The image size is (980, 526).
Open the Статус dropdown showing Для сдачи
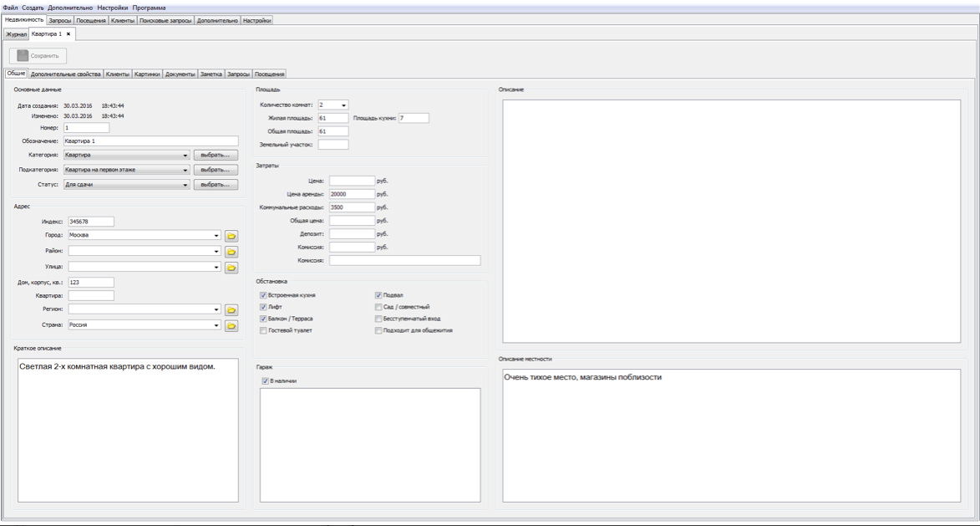pyautogui.click(x=126, y=185)
